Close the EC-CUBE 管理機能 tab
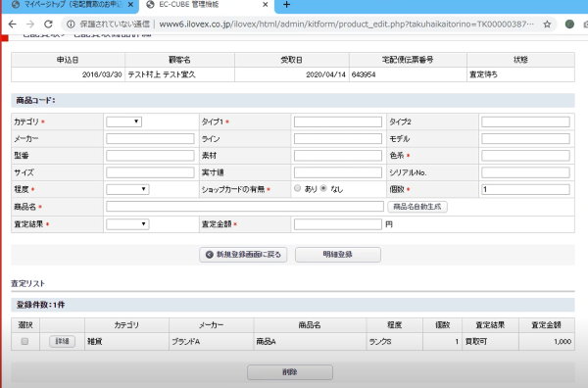This screenshot has width=588, height=388. tap(266, 5)
